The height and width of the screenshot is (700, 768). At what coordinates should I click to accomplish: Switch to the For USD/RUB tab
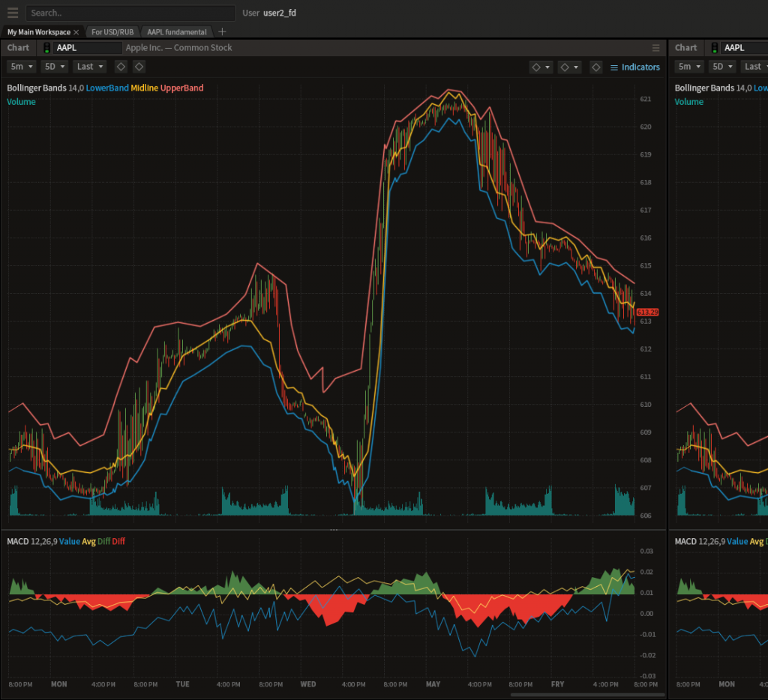coord(112,32)
